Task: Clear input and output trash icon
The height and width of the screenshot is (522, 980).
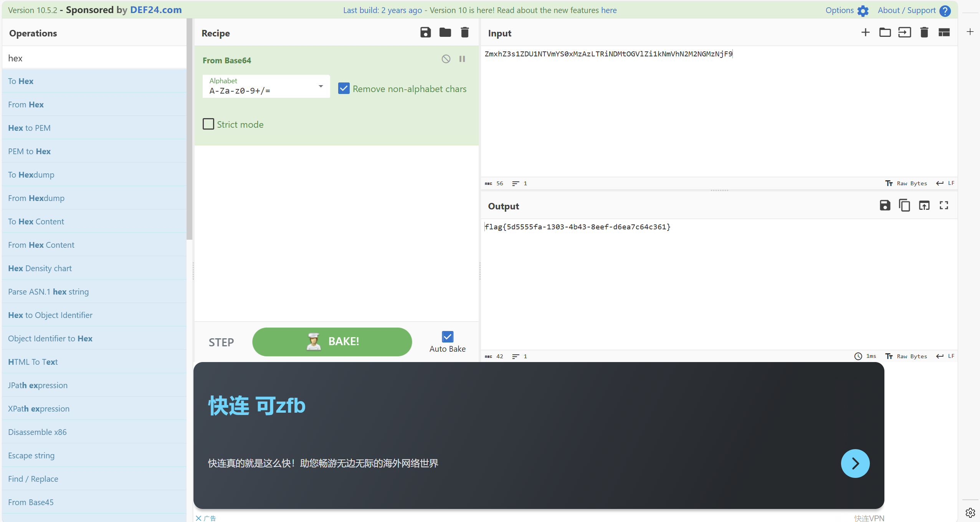Action: [924, 33]
